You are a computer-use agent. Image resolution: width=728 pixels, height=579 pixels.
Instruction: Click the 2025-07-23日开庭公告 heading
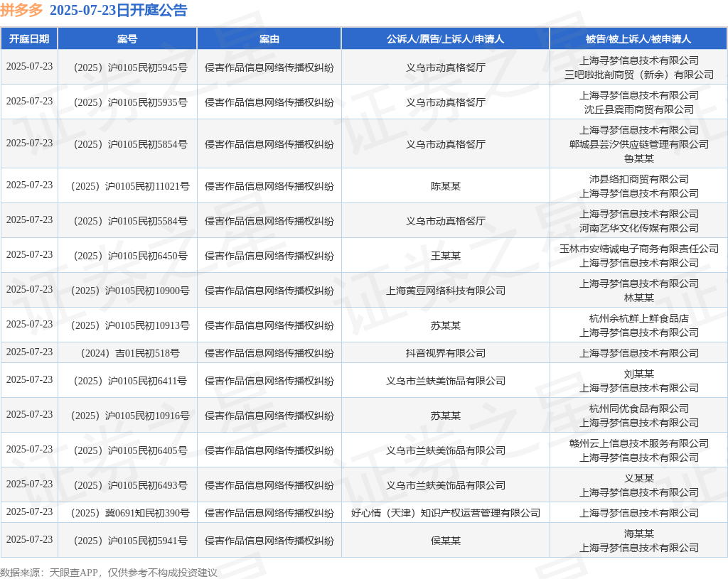coord(119,10)
